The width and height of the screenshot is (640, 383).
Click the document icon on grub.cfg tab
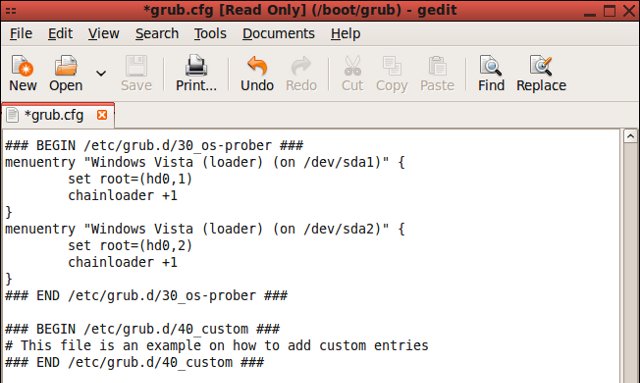(12, 115)
